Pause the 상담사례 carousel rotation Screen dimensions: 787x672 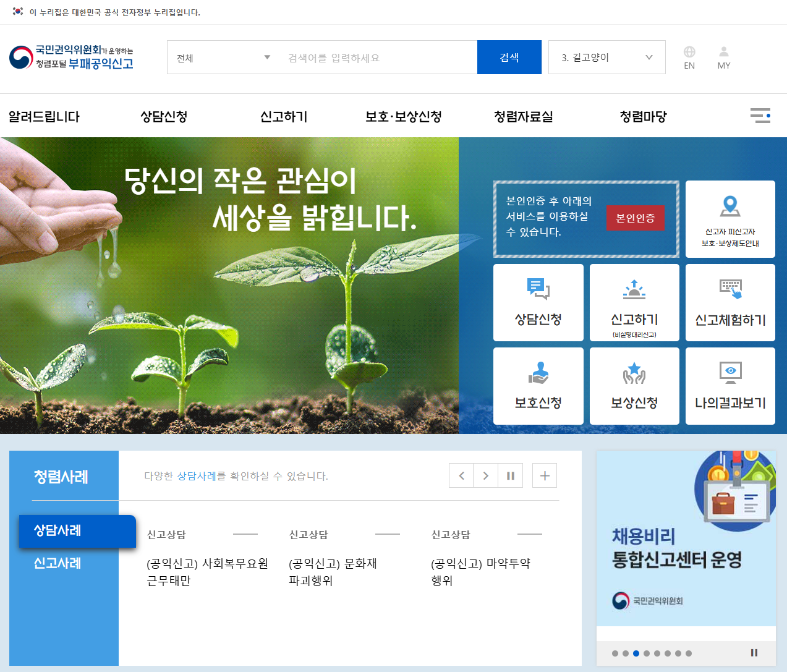point(510,475)
